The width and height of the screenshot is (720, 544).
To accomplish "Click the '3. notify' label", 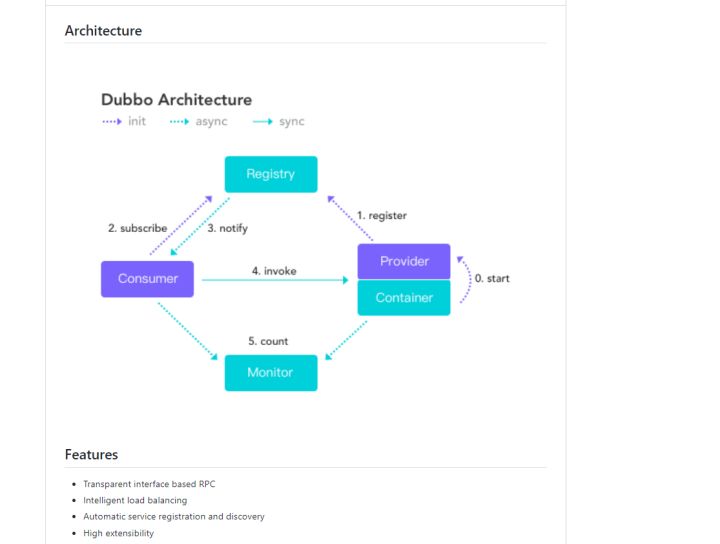I will (x=228, y=228).
